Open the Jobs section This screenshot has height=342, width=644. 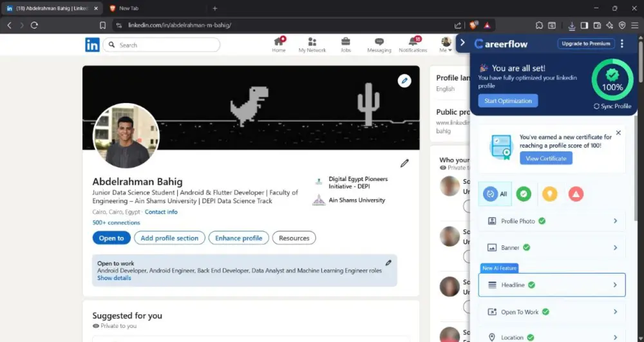click(346, 44)
